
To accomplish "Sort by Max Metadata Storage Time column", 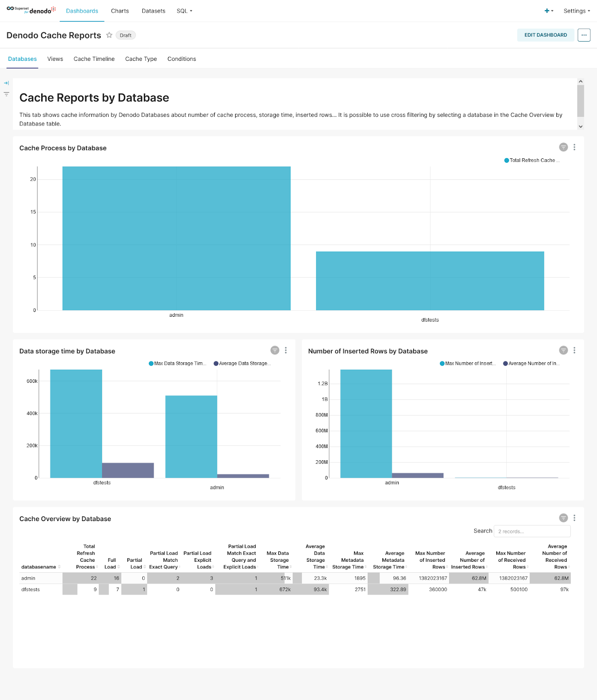I will click(x=349, y=560).
